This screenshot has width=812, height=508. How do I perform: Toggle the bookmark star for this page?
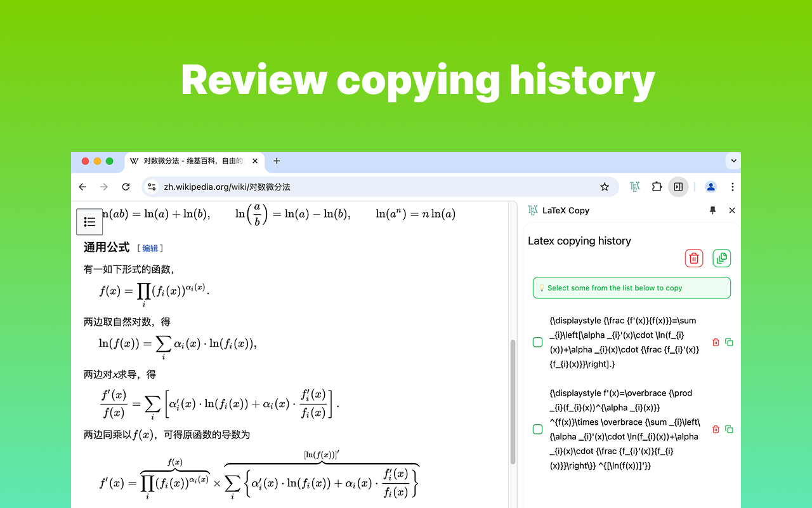[605, 187]
